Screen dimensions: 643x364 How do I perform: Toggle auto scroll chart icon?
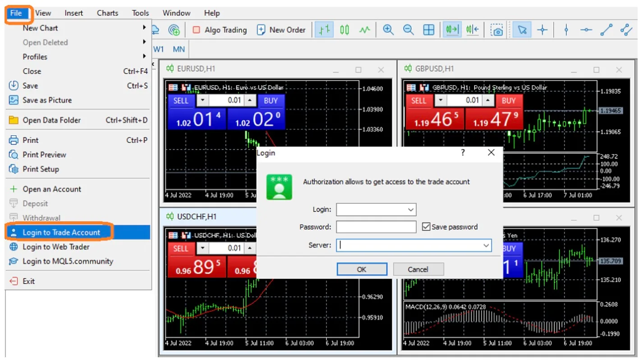[452, 30]
